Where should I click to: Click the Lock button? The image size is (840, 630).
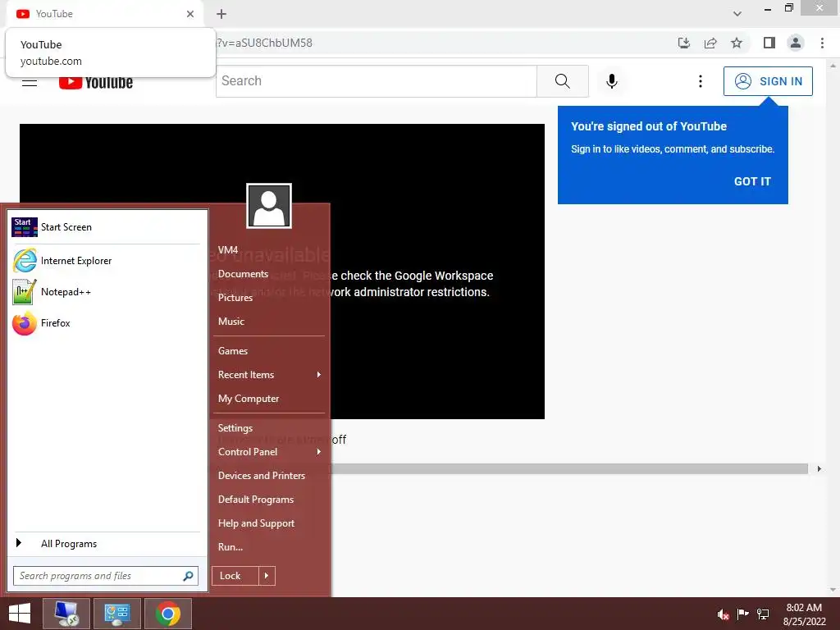235,576
